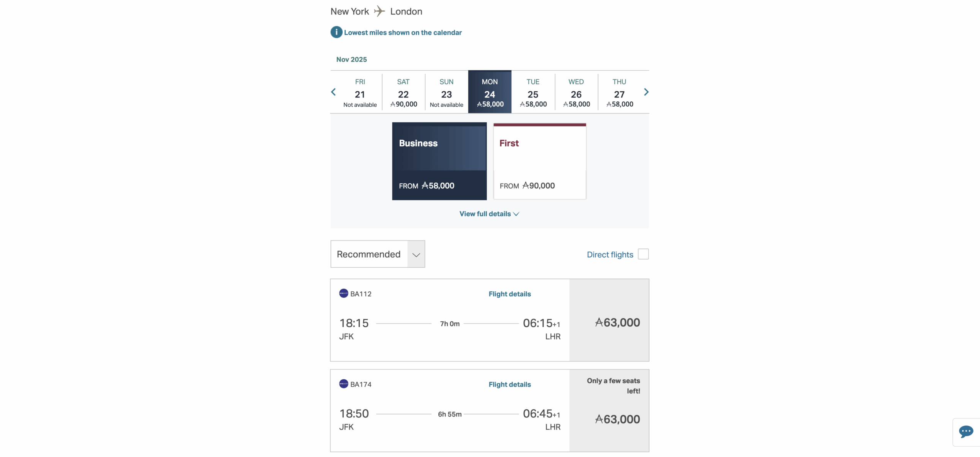Open Flight details for BA112
The height and width of the screenshot is (457, 980).
click(x=509, y=294)
